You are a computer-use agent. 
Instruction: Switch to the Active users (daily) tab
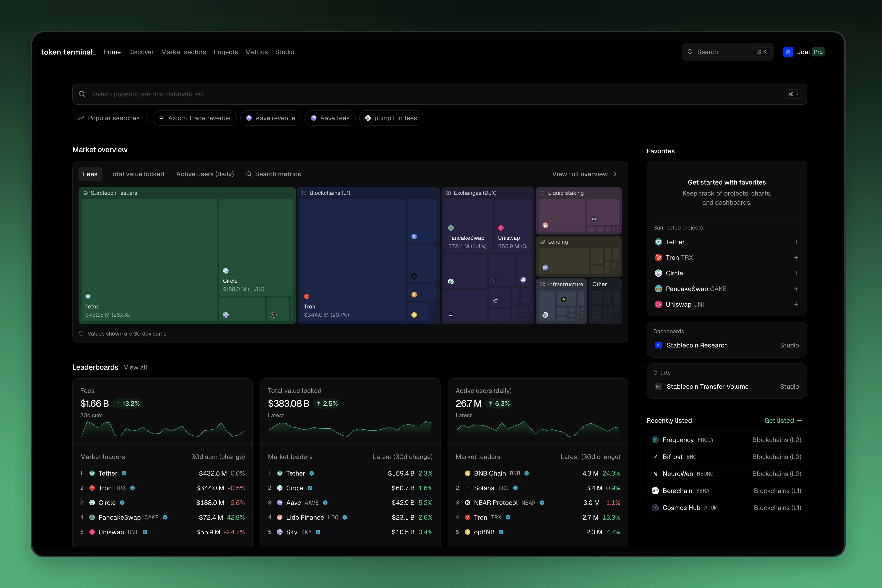[x=205, y=174]
